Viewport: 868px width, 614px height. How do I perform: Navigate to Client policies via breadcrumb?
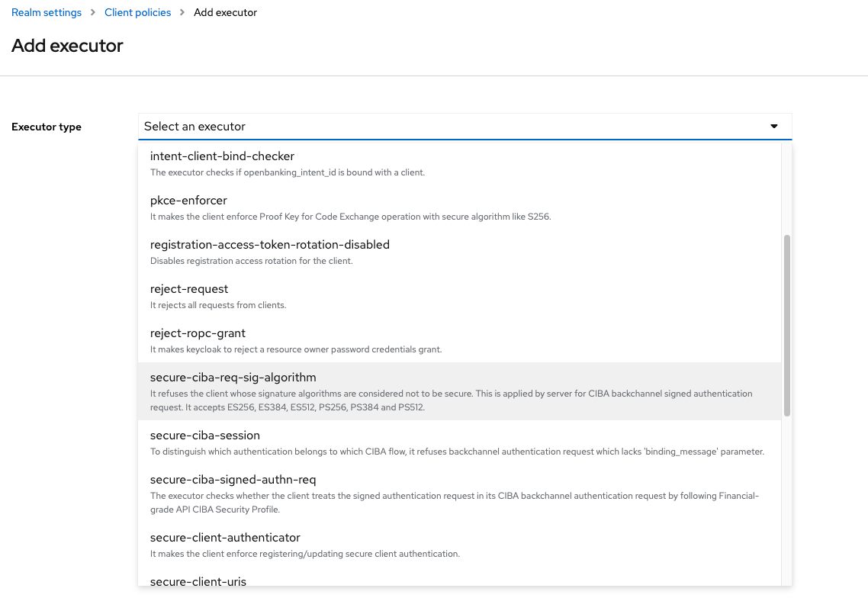pyautogui.click(x=137, y=12)
